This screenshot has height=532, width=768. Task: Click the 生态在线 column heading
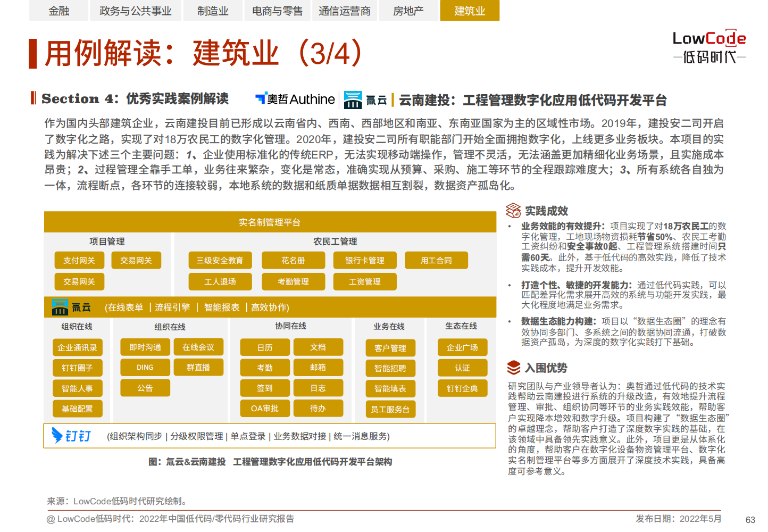coord(461,326)
